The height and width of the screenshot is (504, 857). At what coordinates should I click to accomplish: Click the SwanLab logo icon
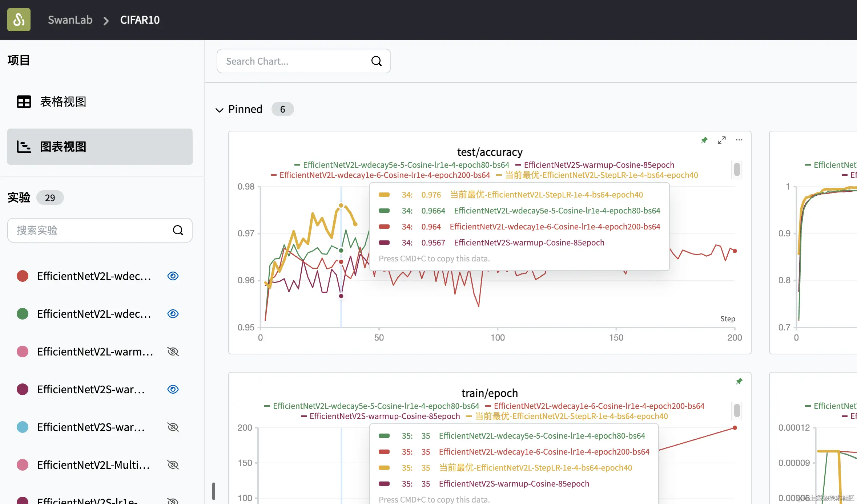click(x=19, y=20)
